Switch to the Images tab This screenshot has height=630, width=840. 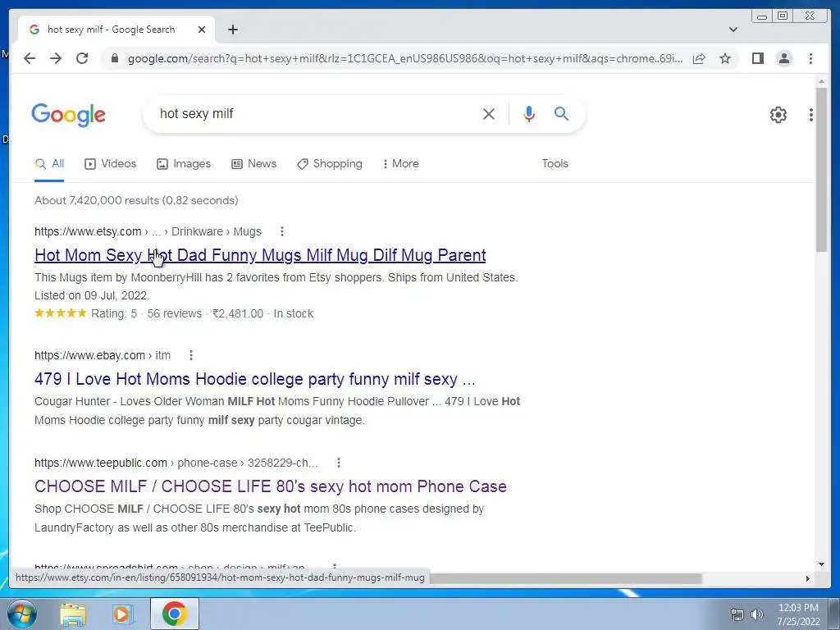pos(184,164)
